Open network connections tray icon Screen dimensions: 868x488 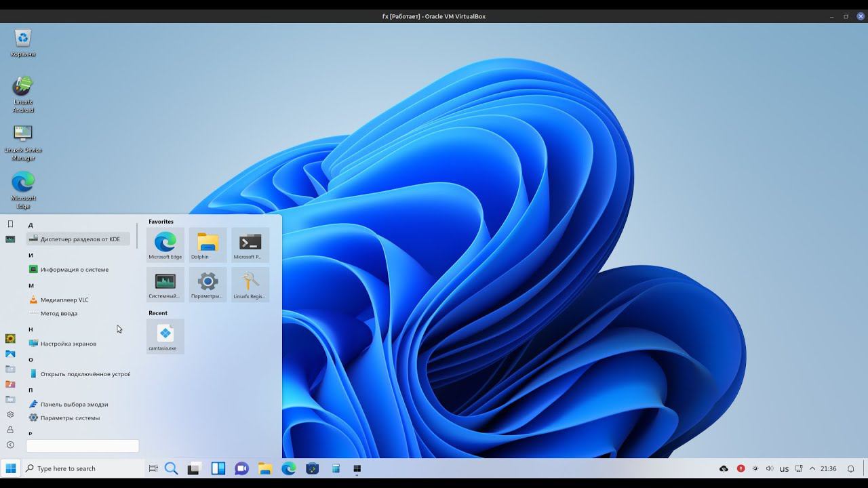798,468
